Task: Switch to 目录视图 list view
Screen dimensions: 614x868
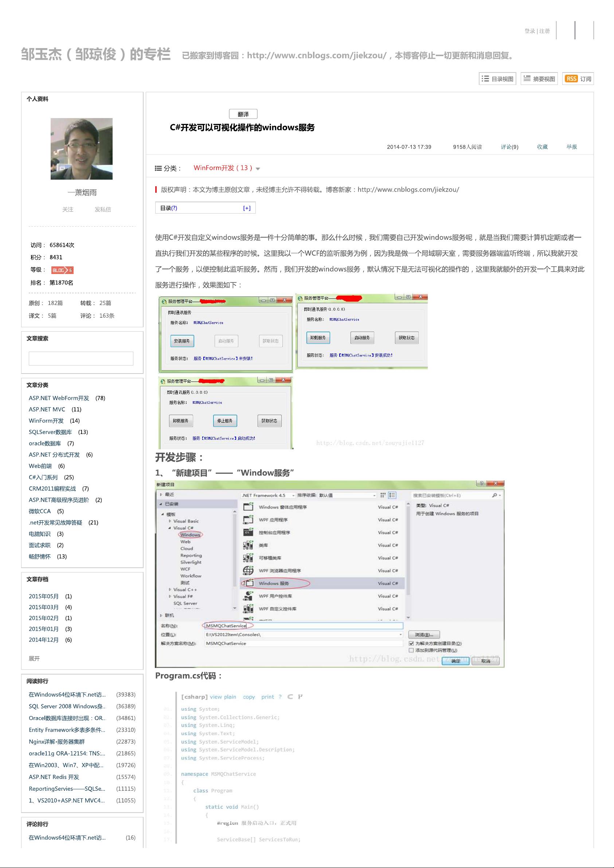Action: point(497,79)
